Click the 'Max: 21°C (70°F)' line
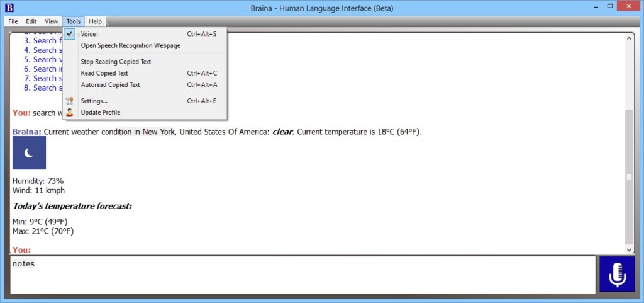Viewport: 644px width, 303px height. [x=43, y=231]
